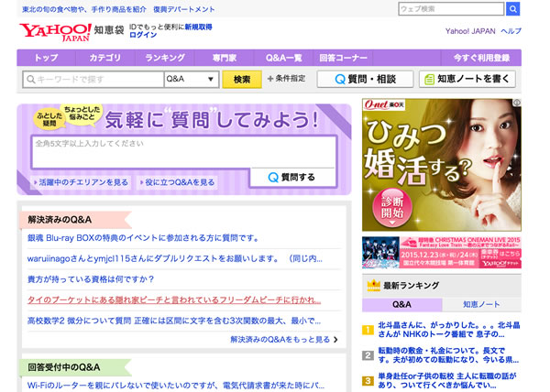Image resolution: width=550 pixels, height=392 pixels.
Task: Click the Yahoo! JAPAN text link
Action: click(470, 31)
